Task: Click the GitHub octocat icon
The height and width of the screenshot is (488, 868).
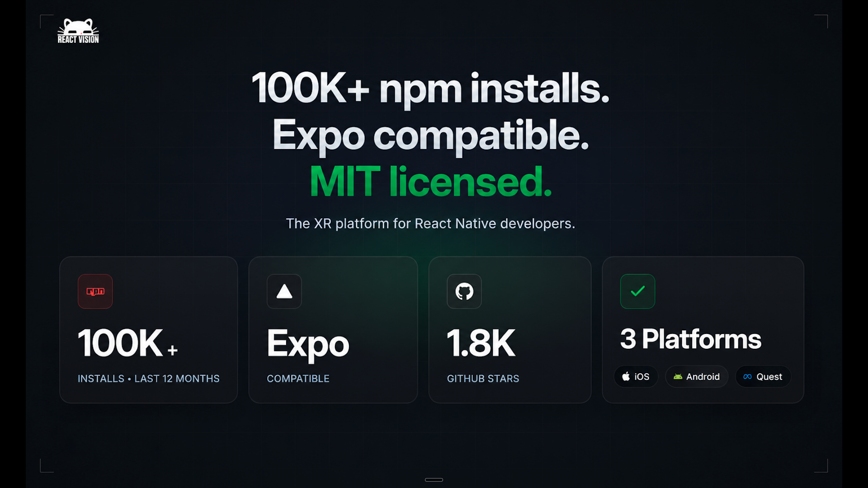Action: coord(464,291)
